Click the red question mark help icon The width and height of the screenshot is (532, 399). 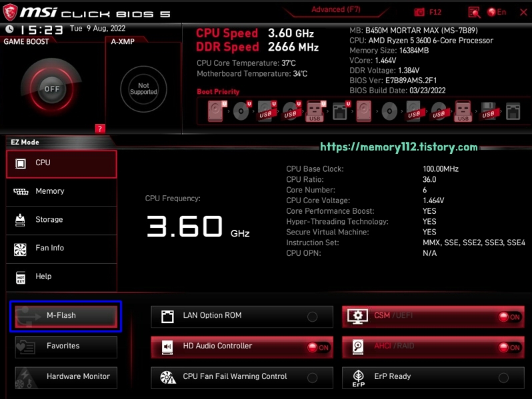pyautogui.click(x=100, y=129)
